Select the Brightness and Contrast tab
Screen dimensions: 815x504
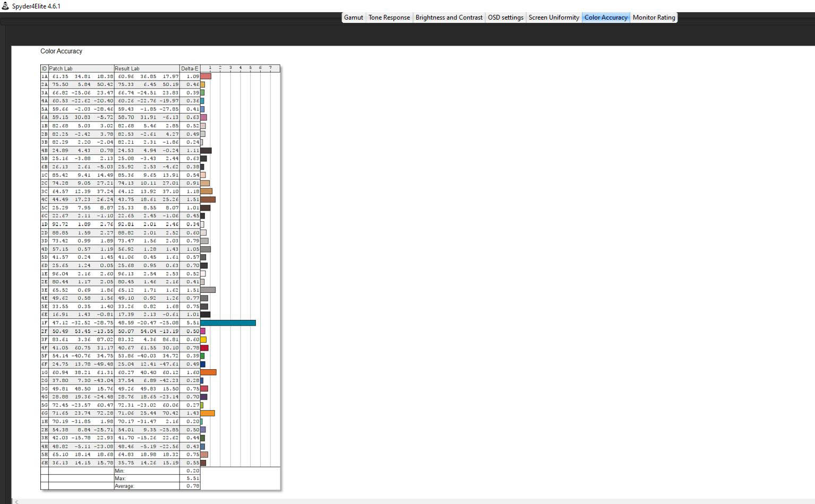[449, 18]
